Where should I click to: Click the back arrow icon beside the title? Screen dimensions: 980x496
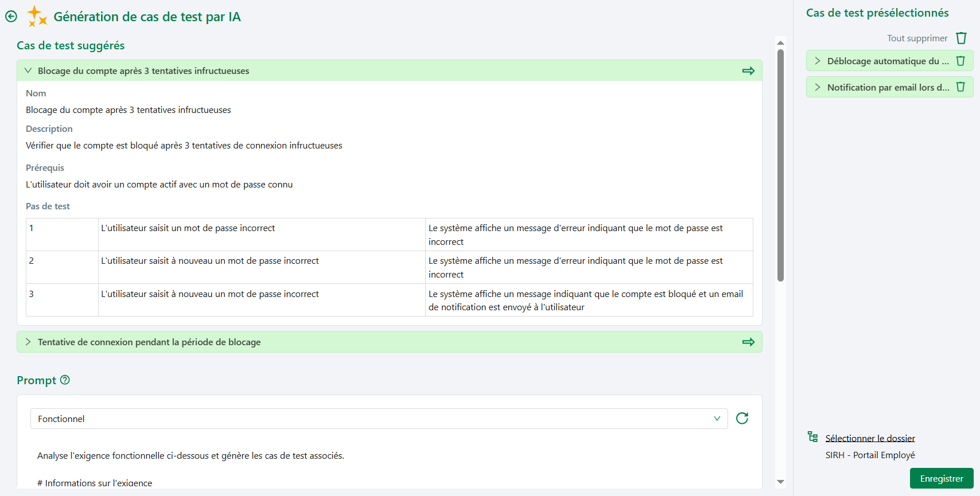tap(11, 17)
